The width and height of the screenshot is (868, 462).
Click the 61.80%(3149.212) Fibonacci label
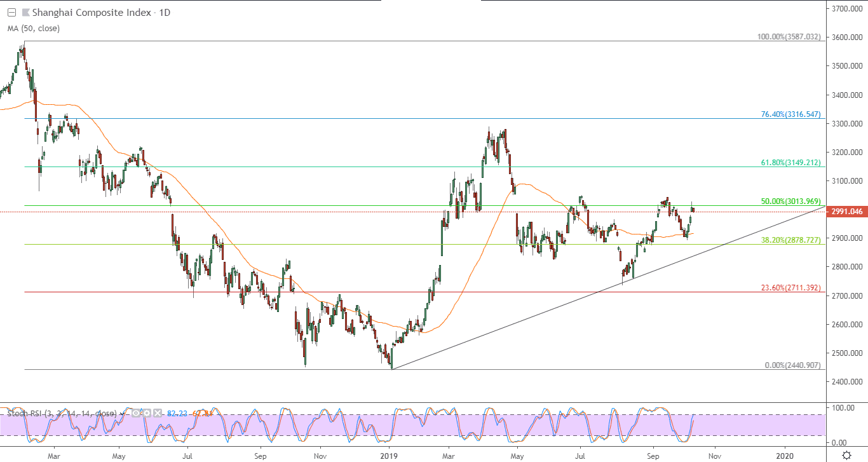click(791, 163)
